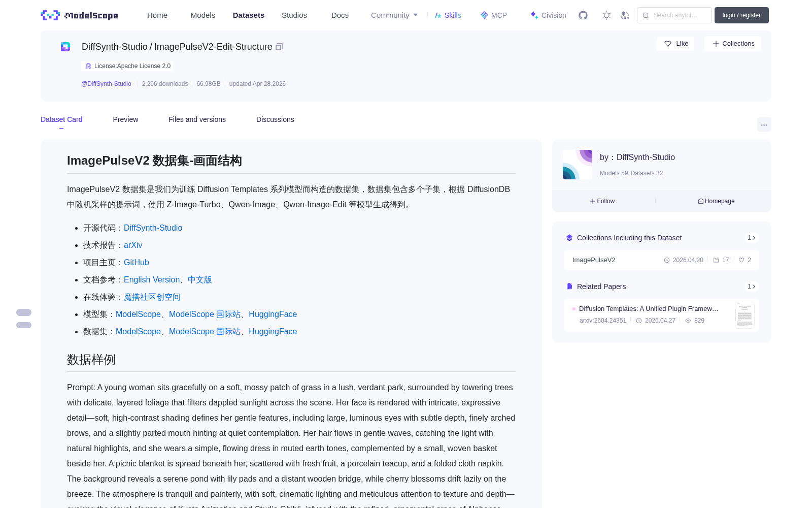Click the updated Apr 28,2026 text
The height and width of the screenshot is (508, 812).
(x=257, y=84)
